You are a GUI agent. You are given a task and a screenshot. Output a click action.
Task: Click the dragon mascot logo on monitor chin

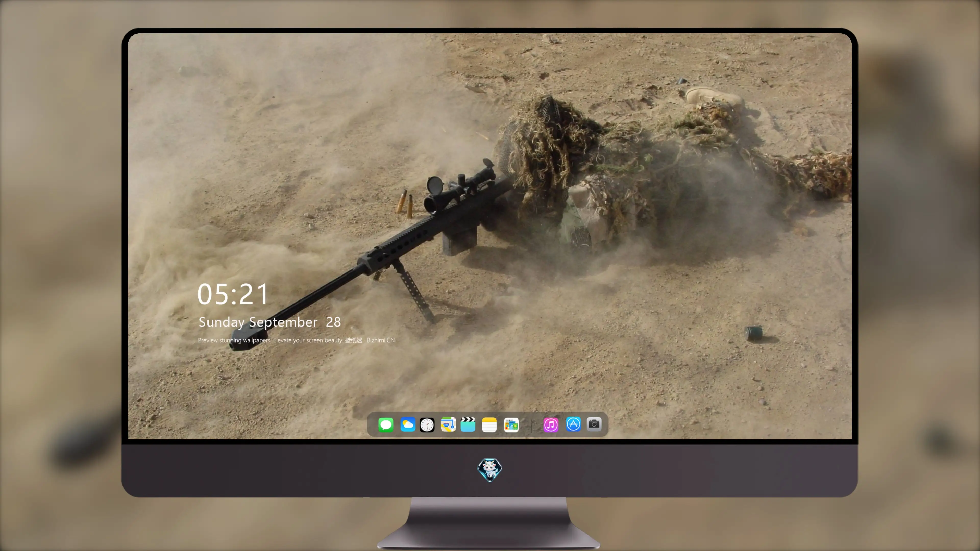pos(490,470)
